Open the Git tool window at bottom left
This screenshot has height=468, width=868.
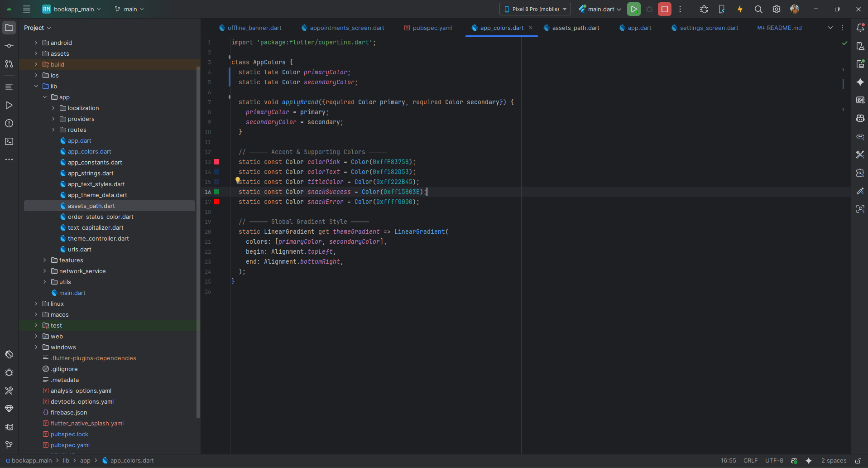[x=9, y=445]
